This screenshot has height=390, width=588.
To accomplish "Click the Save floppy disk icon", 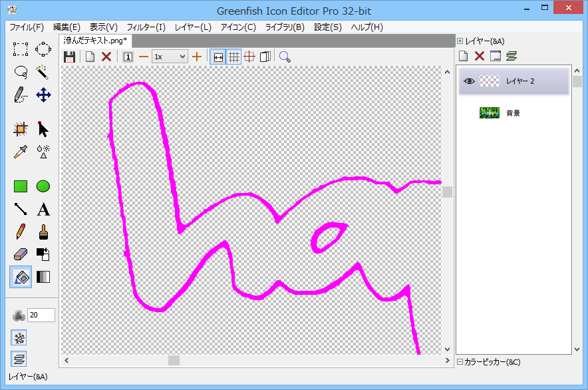I will (69, 57).
